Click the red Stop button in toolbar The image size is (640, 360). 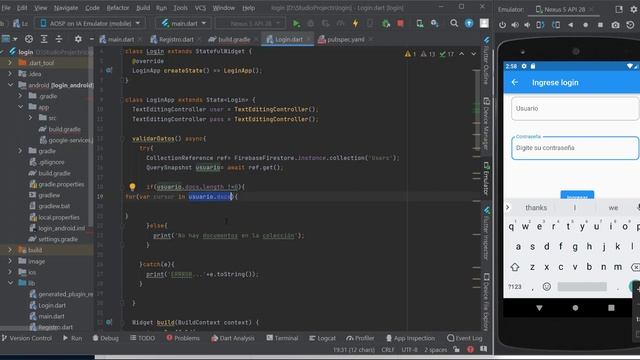click(x=400, y=24)
